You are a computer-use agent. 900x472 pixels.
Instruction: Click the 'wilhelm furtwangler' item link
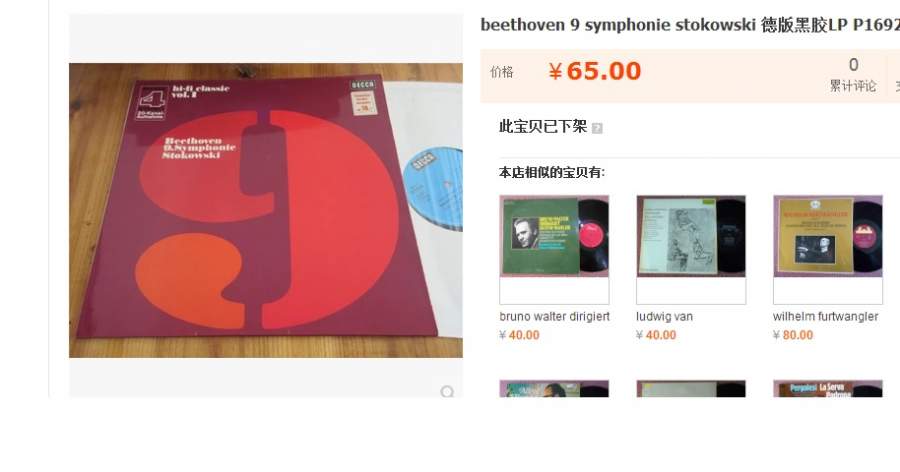tap(825, 316)
